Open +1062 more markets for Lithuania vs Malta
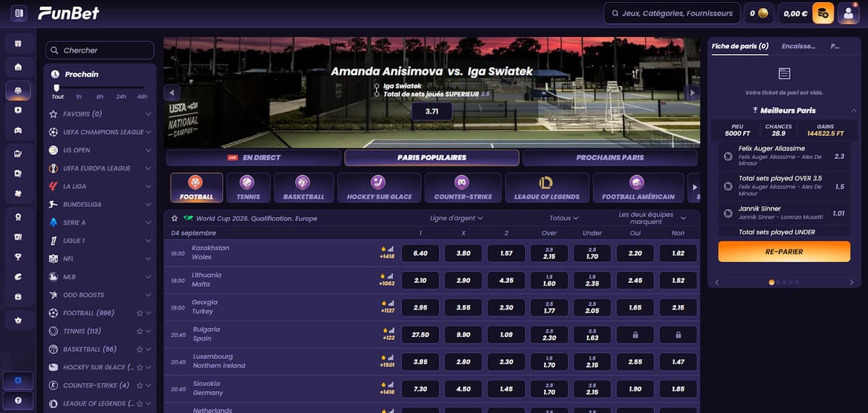 click(388, 284)
